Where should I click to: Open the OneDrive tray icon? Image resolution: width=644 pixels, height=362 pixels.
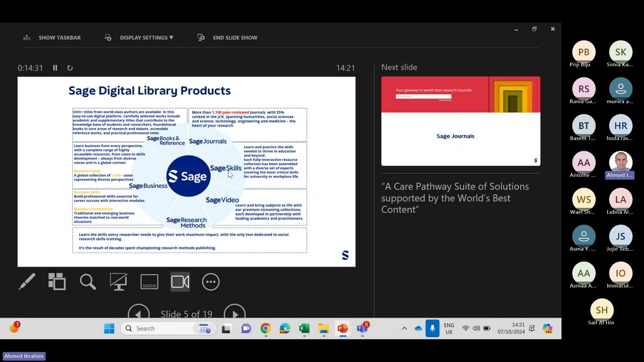(418, 328)
